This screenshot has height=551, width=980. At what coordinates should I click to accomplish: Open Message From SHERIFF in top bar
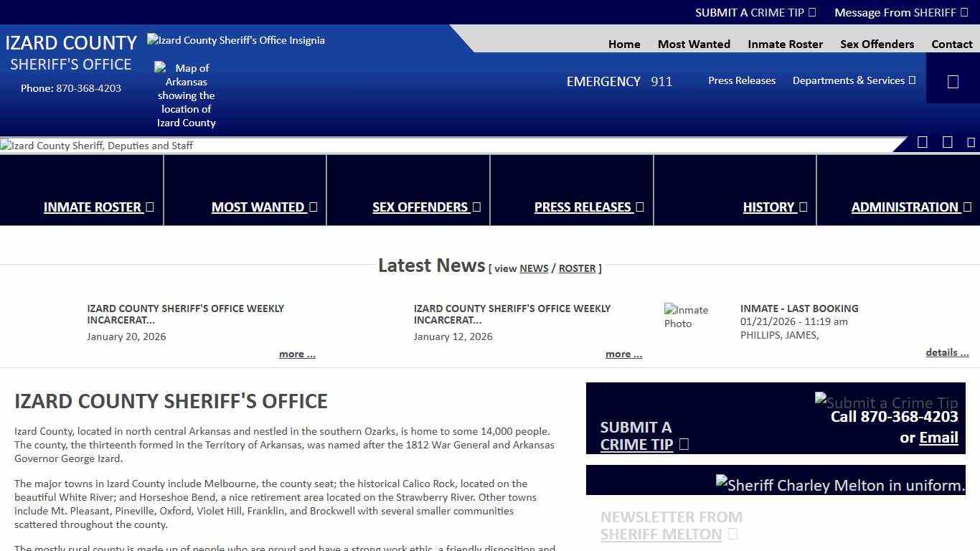coord(901,12)
